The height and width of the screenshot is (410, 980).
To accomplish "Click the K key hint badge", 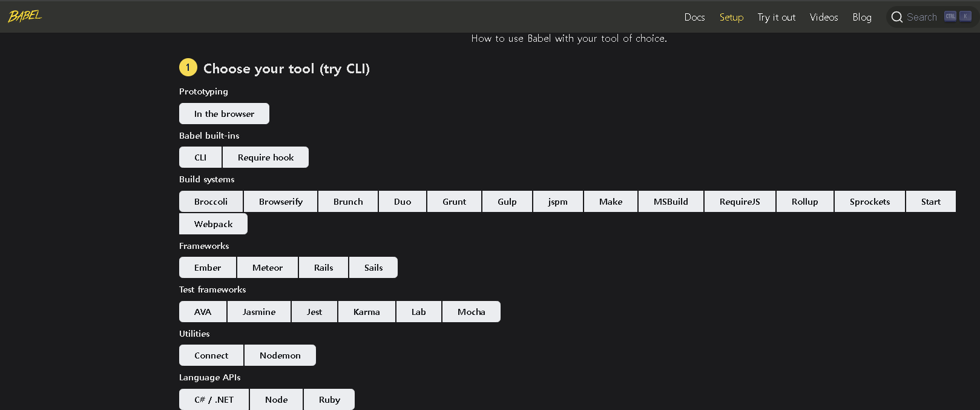I will (x=965, y=16).
